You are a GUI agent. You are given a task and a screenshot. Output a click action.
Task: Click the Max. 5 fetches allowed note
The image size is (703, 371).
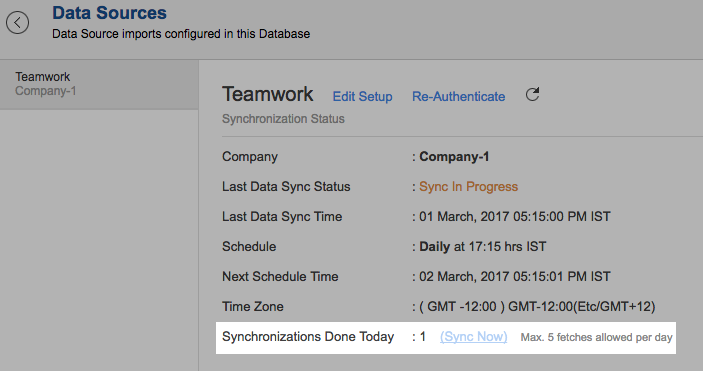[596, 337]
